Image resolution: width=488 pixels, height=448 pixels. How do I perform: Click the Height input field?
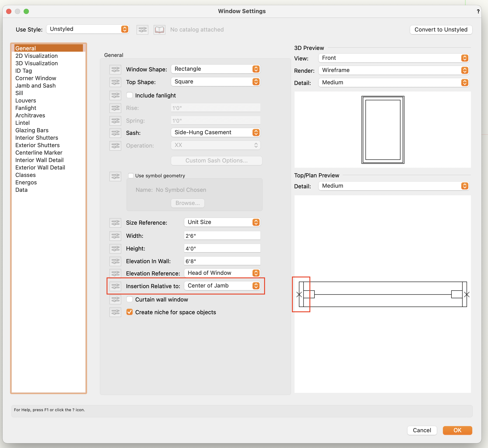(x=222, y=249)
